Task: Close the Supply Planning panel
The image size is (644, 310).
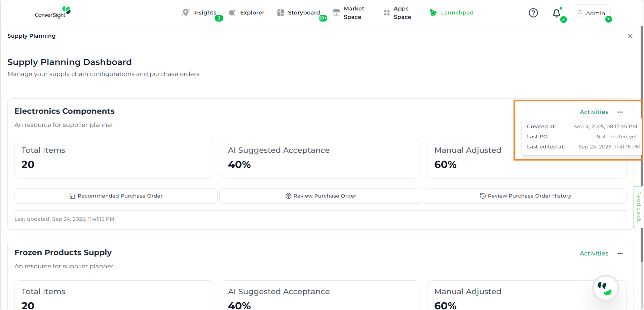Action: pyautogui.click(x=630, y=36)
